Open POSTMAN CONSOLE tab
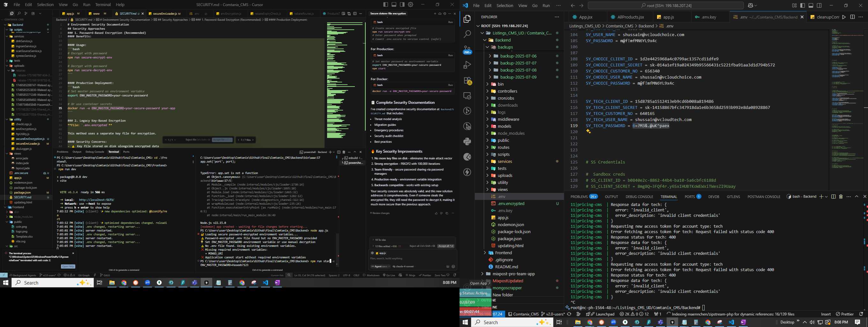The width and height of the screenshot is (868, 327). pos(764,196)
